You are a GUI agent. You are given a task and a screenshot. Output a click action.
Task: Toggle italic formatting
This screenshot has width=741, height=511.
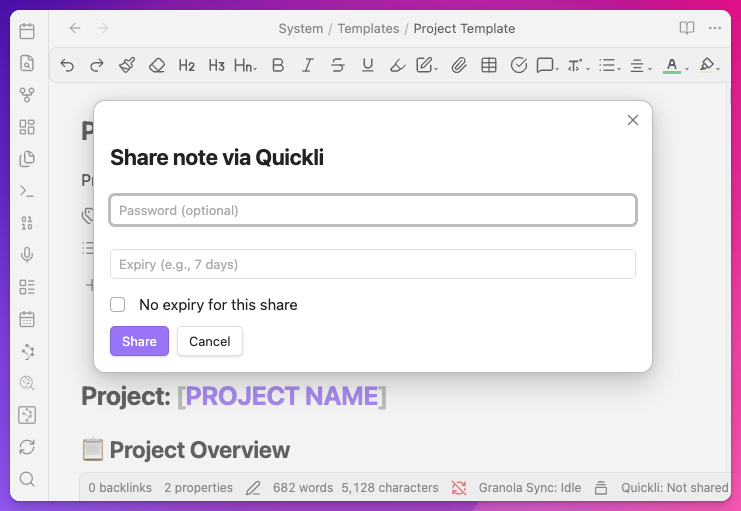308,65
